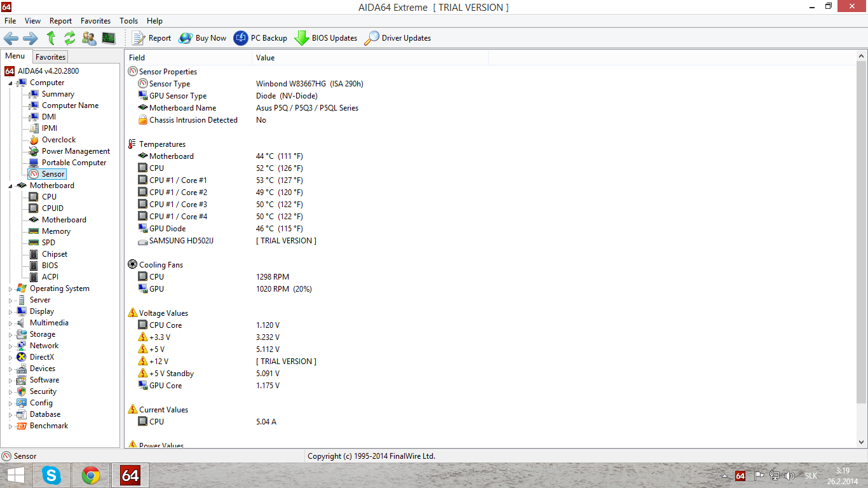Open the Windows Start button

coord(16,475)
